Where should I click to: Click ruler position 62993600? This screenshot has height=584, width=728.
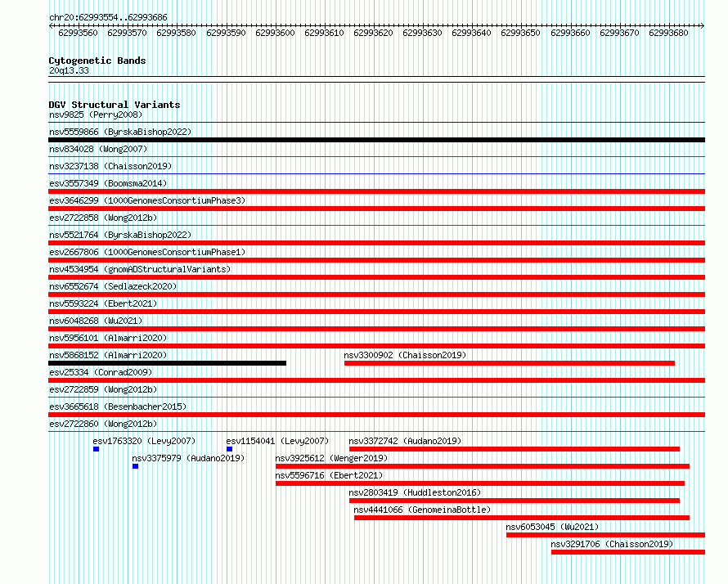(x=275, y=33)
